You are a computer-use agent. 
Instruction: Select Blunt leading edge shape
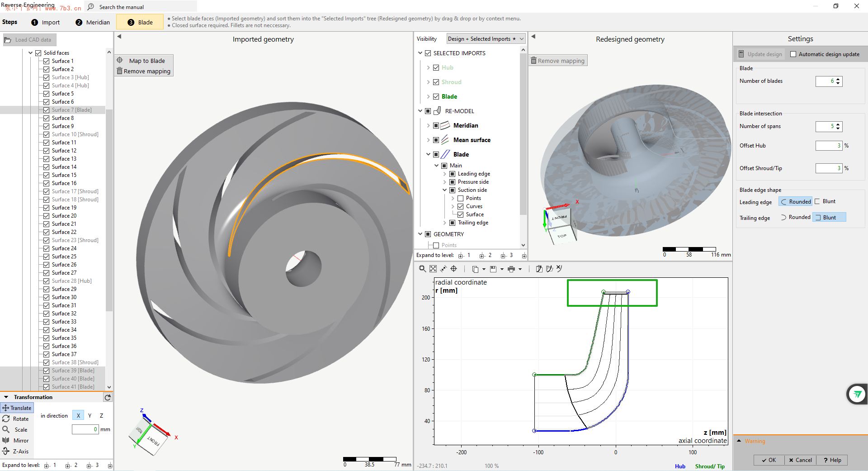pyautogui.click(x=825, y=202)
